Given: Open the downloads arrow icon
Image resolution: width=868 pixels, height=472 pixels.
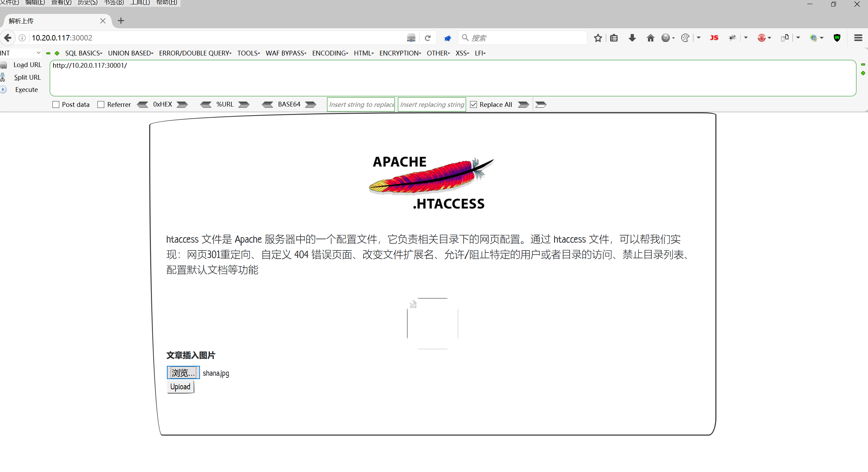Looking at the screenshot, I should [x=632, y=38].
